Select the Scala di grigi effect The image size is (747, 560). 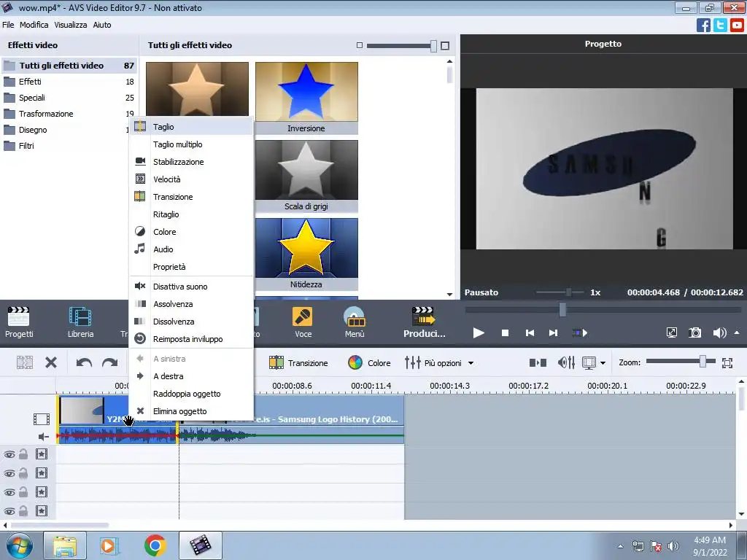(306, 176)
